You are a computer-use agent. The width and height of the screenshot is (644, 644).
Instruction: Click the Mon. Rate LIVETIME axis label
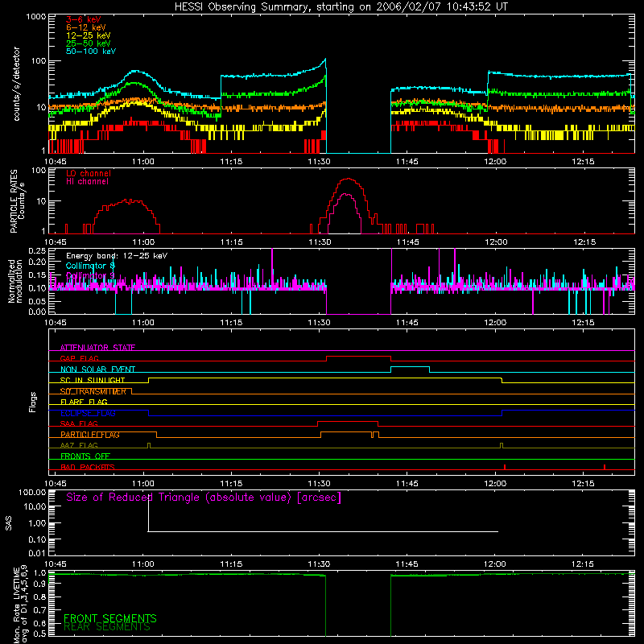pos(19,604)
